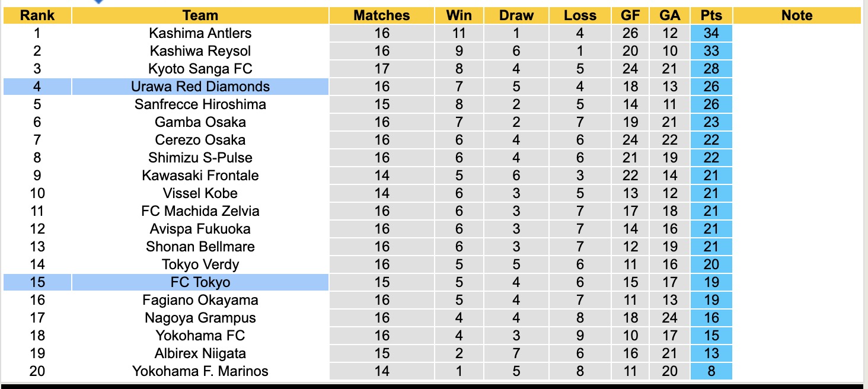
Task: Click the Team column header
Action: 200,15
